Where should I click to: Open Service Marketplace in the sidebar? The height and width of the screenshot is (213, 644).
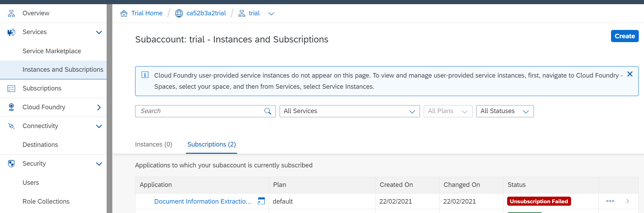pos(52,51)
